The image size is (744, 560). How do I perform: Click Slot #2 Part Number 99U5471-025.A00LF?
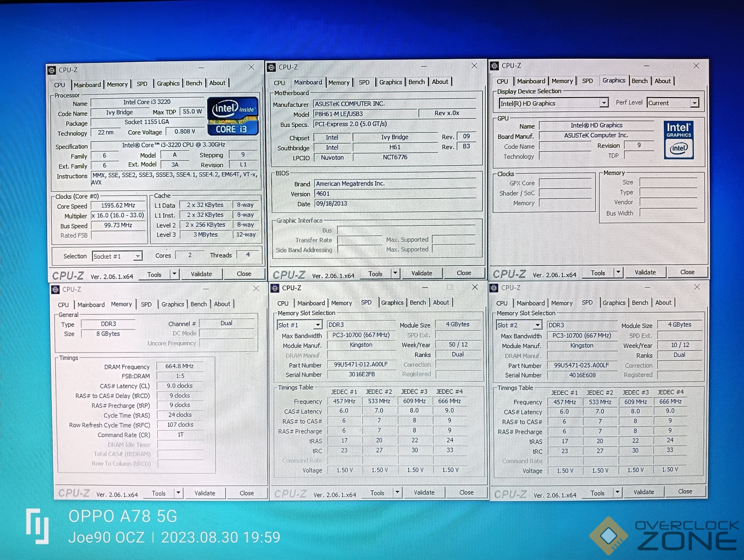tap(581, 365)
